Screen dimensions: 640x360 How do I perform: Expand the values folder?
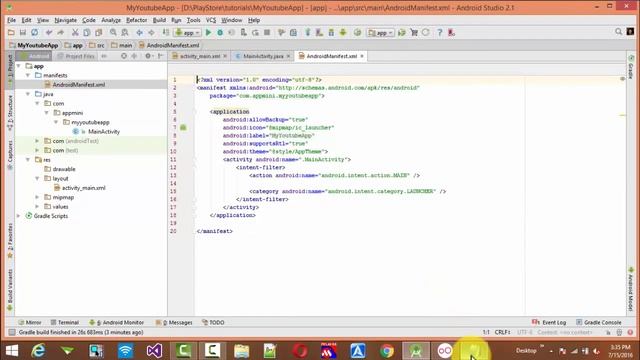click(37, 207)
